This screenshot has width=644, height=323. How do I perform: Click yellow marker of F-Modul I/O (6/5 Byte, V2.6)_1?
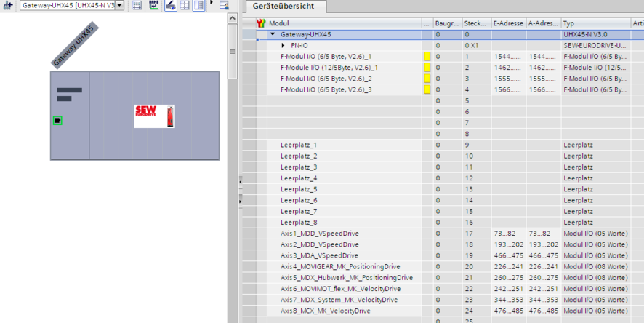427,56
